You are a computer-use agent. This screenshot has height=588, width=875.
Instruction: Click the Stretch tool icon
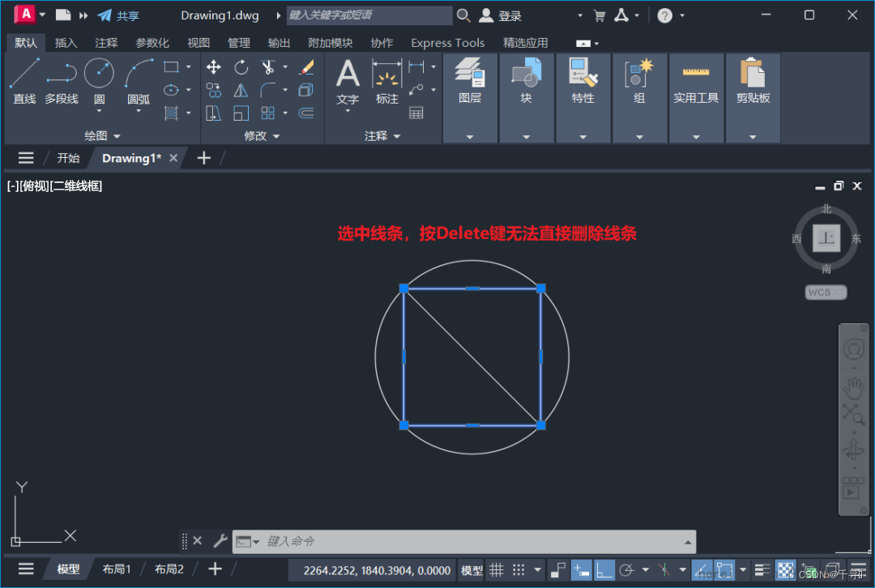(214, 113)
